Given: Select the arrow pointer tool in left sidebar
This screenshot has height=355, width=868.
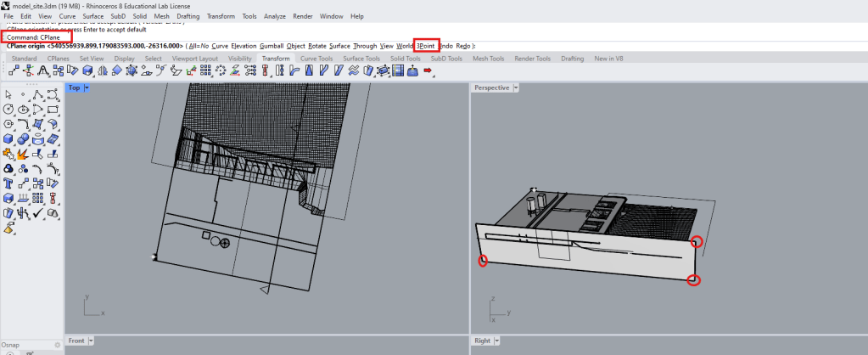Looking at the screenshot, I should click(8, 94).
